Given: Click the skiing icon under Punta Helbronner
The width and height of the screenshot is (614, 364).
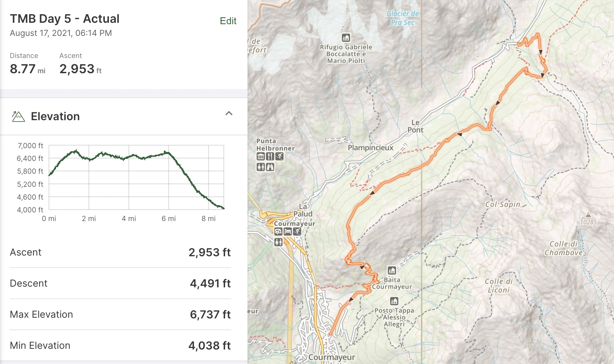Looking at the screenshot, I should [279, 156].
